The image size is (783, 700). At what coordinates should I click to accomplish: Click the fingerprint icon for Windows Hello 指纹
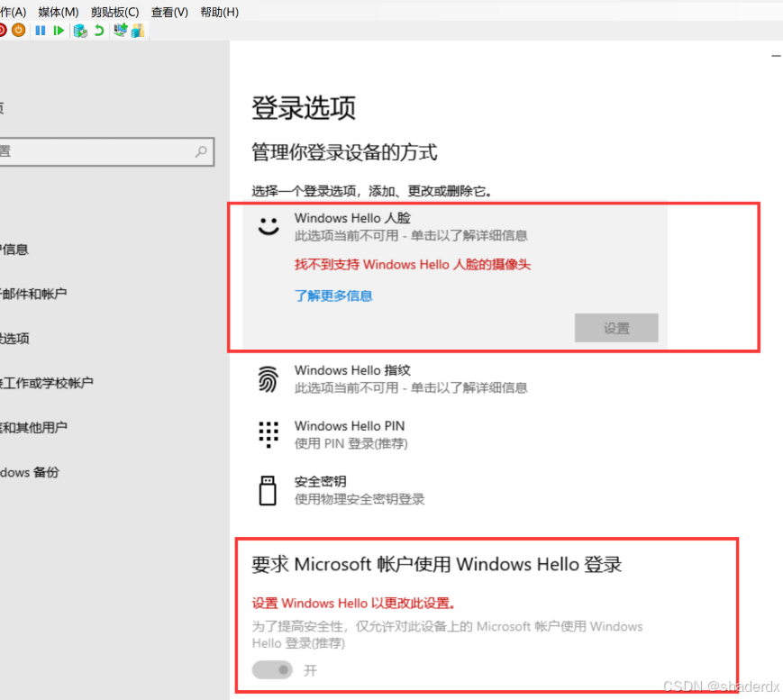tap(269, 379)
